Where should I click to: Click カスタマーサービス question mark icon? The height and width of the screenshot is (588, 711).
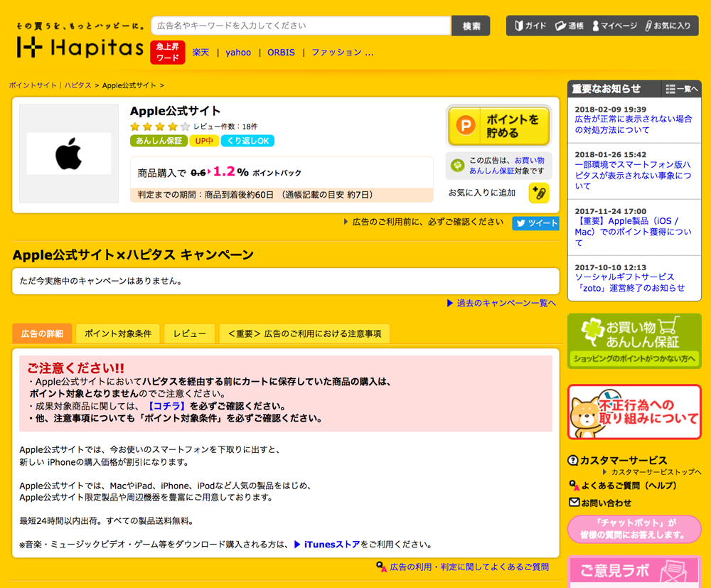[572, 460]
